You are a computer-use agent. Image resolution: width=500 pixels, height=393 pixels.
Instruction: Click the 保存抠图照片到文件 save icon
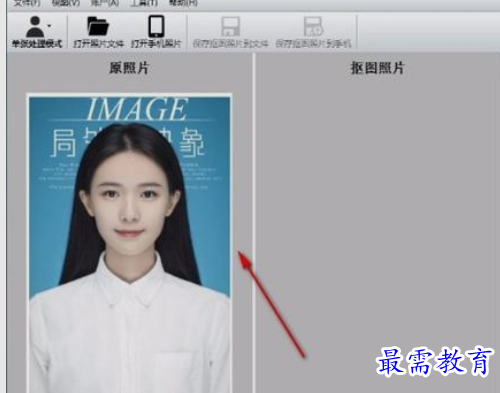[x=231, y=26]
